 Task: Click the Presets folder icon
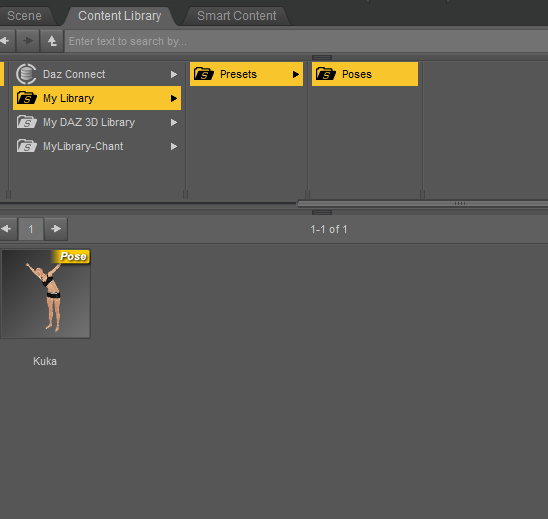(x=204, y=74)
